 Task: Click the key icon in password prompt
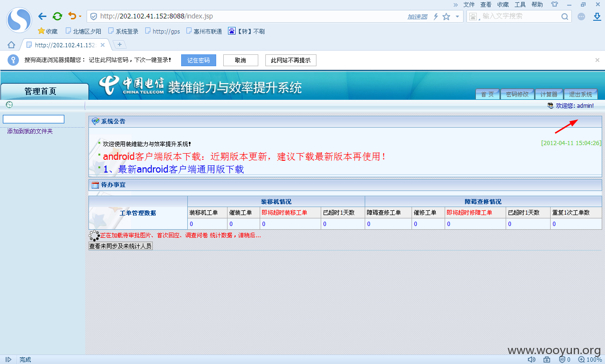click(x=13, y=60)
